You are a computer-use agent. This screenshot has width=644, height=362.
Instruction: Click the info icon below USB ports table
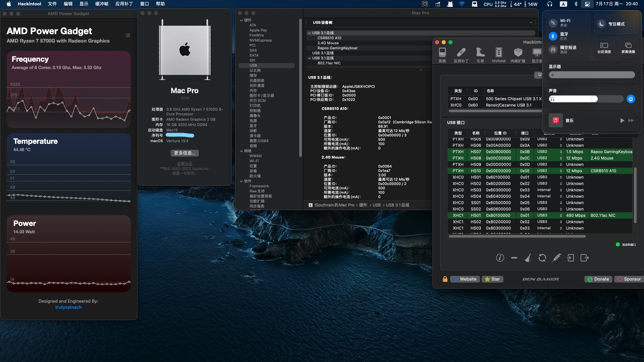(500, 258)
